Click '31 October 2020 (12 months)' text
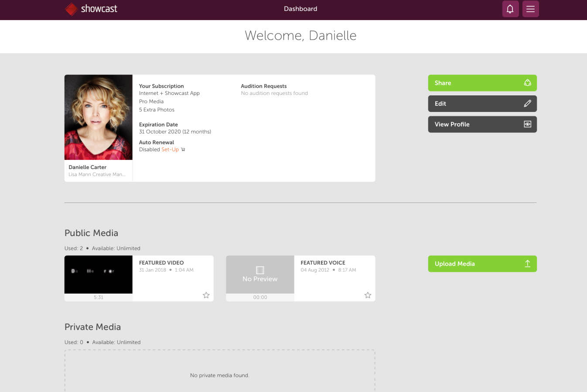 coord(175,132)
